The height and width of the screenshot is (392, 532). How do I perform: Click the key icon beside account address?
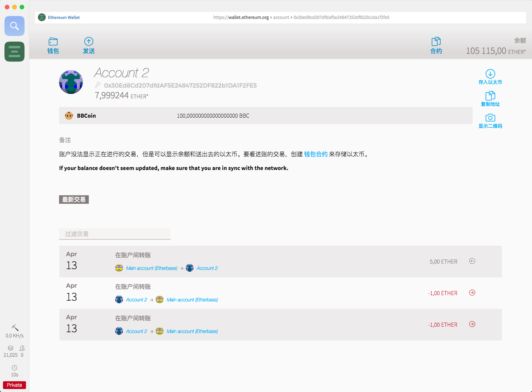(98, 85)
